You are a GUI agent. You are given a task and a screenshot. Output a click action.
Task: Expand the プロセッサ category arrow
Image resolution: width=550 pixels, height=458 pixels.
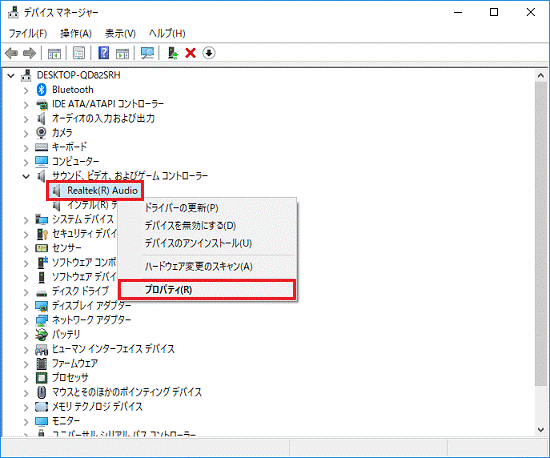[26, 378]
